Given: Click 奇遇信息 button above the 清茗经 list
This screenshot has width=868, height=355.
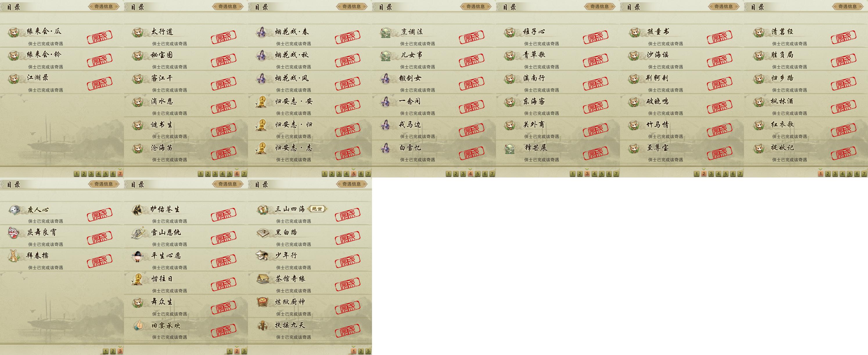Looking at the screenshot, I should 848,6.
